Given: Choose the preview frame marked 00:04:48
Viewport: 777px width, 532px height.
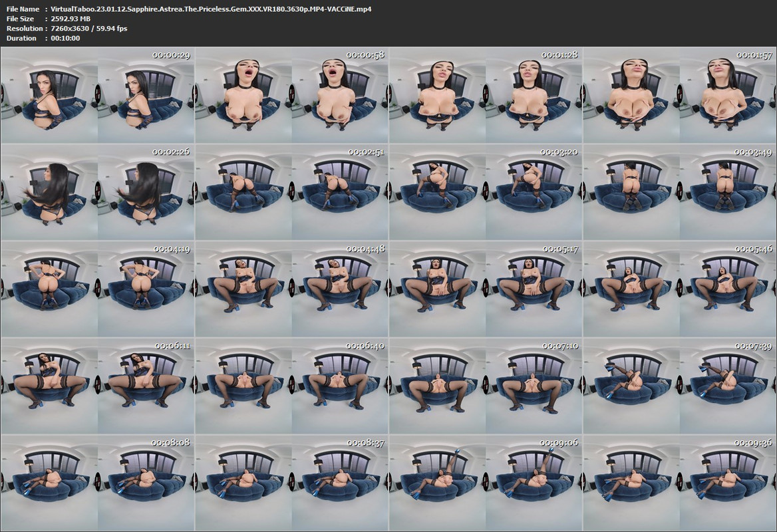Looking at the screenshot, I should (x=292, y=289).
